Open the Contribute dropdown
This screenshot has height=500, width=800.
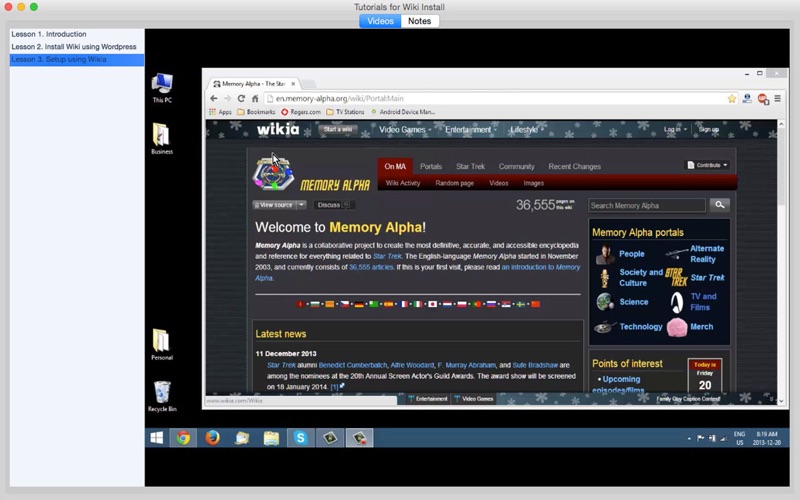click(x=707, y=165)
